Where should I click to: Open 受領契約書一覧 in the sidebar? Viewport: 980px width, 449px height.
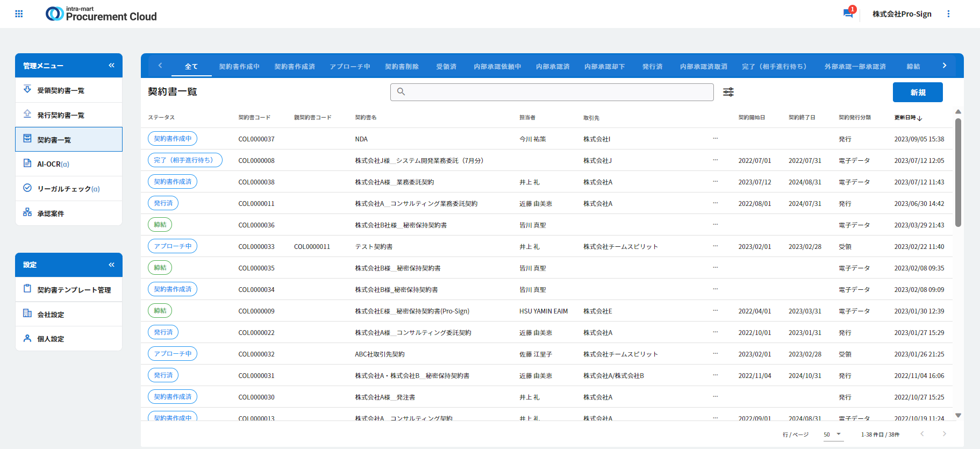tap(69, 90)
